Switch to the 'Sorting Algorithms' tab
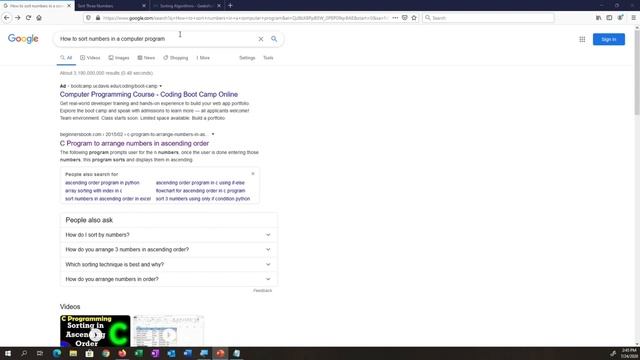Image resolution: width=640 pixels, height=360 pixels. click(x=186, y=6)
